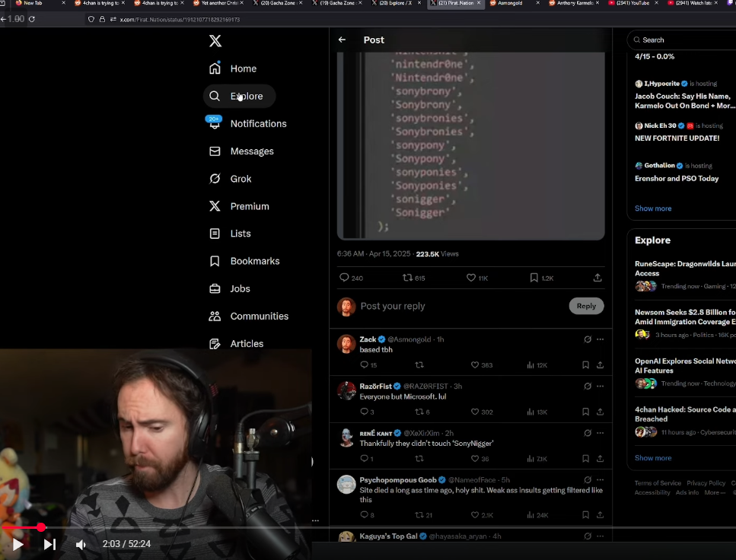Share the main post
Screen dimensions: 736x560
tap(597, 278)
